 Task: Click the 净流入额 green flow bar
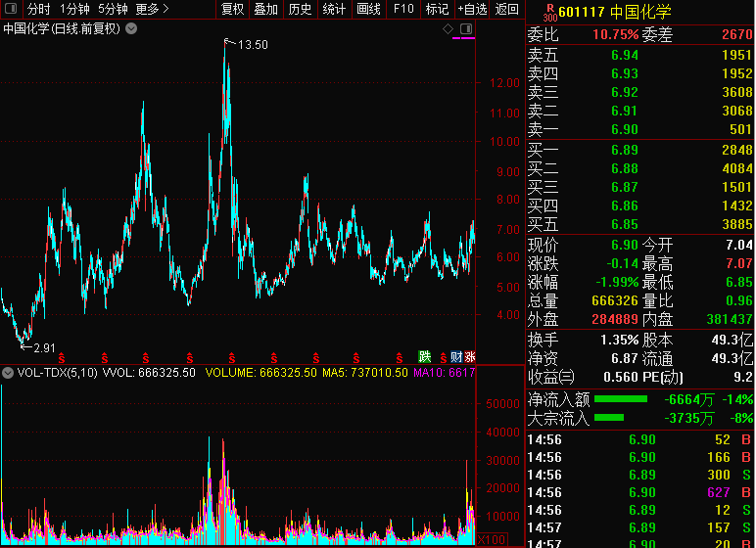tap(621, 399)
